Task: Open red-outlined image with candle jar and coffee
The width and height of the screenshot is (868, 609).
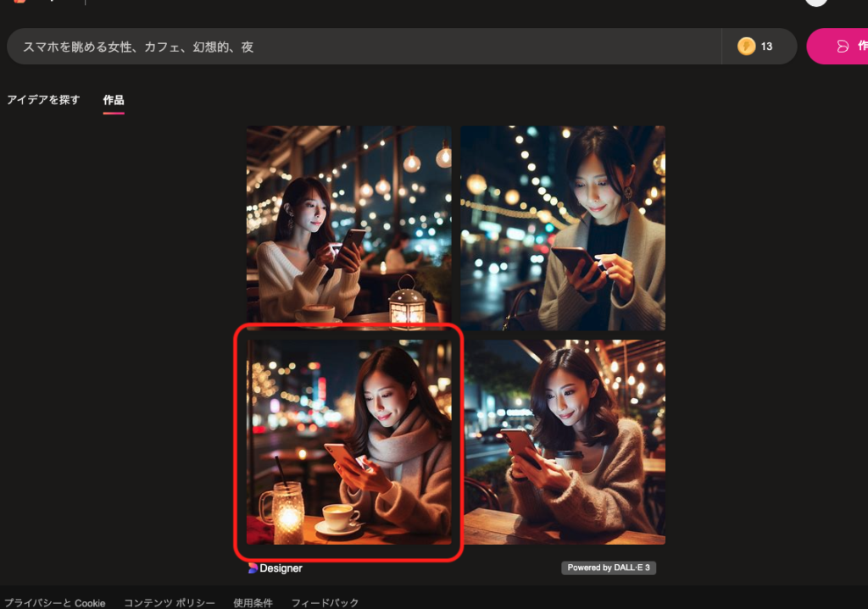Action: [348, 442]
